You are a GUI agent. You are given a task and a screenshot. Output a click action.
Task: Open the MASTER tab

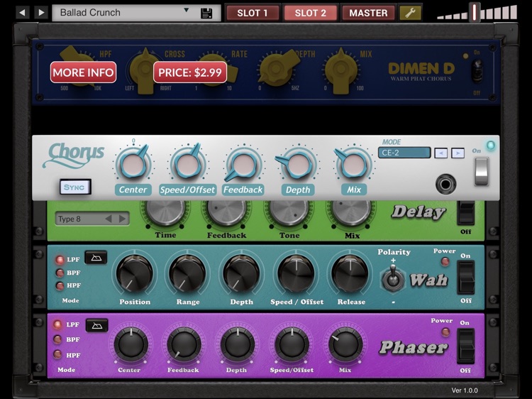368,13
